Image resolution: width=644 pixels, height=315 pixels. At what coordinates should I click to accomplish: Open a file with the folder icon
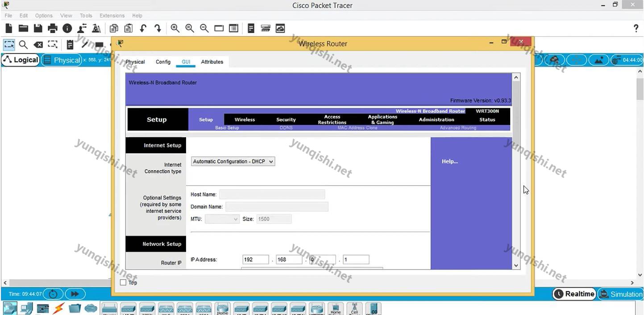(x=23, y=28)
